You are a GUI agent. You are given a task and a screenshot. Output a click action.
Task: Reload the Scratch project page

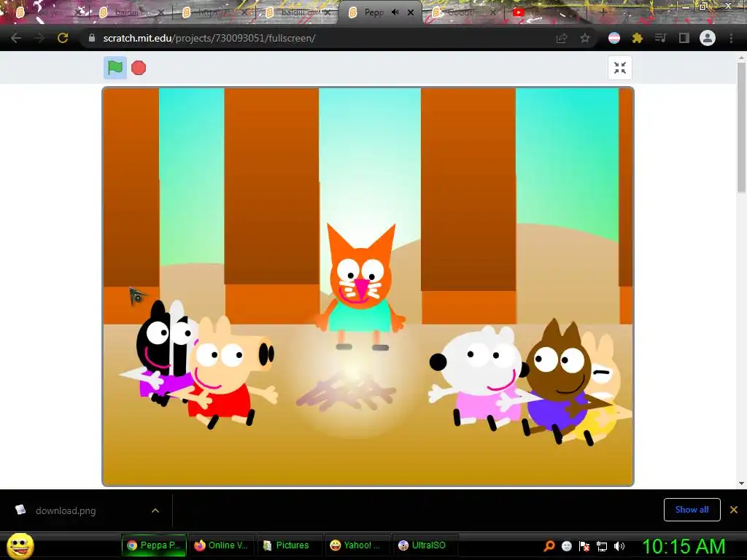click(x=63, y=38)
